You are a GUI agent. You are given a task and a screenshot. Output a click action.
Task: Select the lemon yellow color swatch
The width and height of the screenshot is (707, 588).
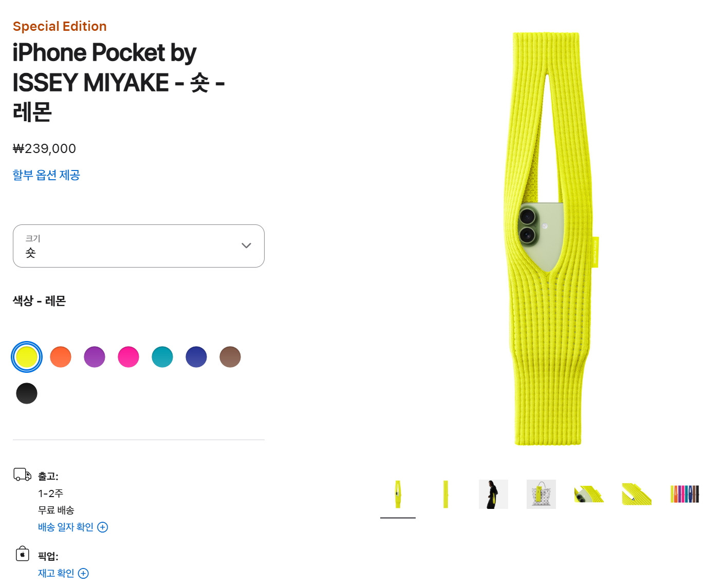[27, 357]
